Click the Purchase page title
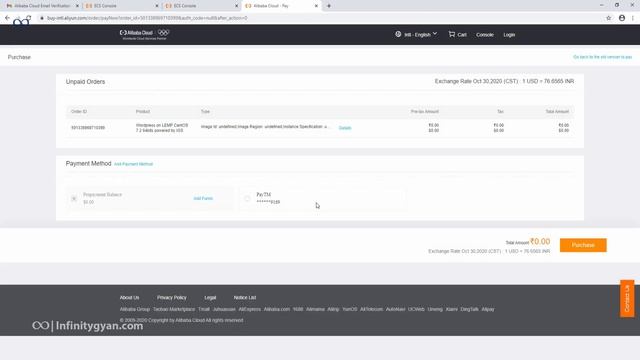Screen dimensions: 640x360 click(x=19, y=57)
